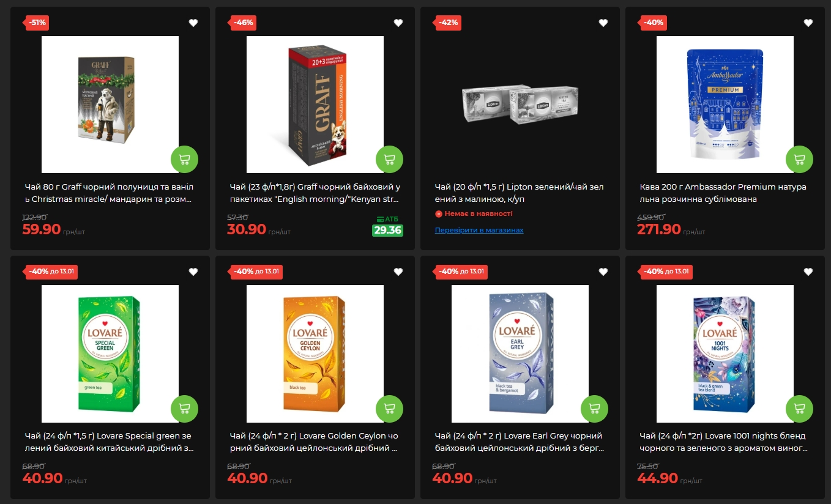Toggle favorite heart on Ambassador Premium coffee

coord(808,23)
